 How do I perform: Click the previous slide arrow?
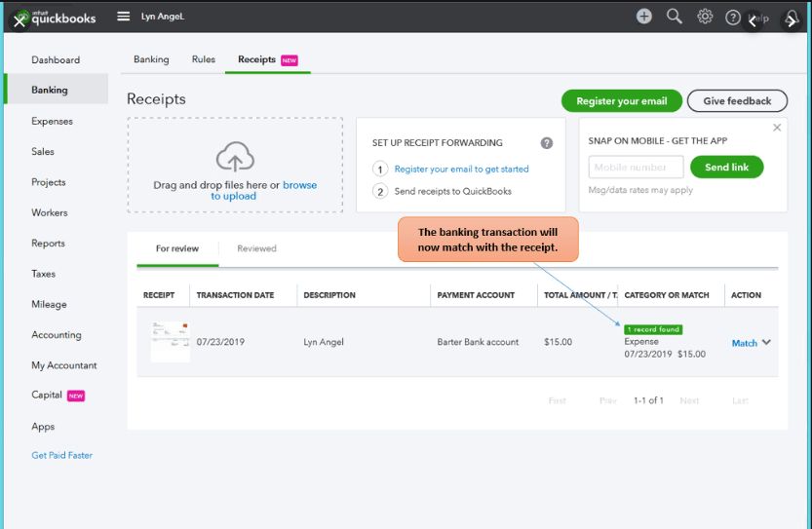click(x=753, y=21)
